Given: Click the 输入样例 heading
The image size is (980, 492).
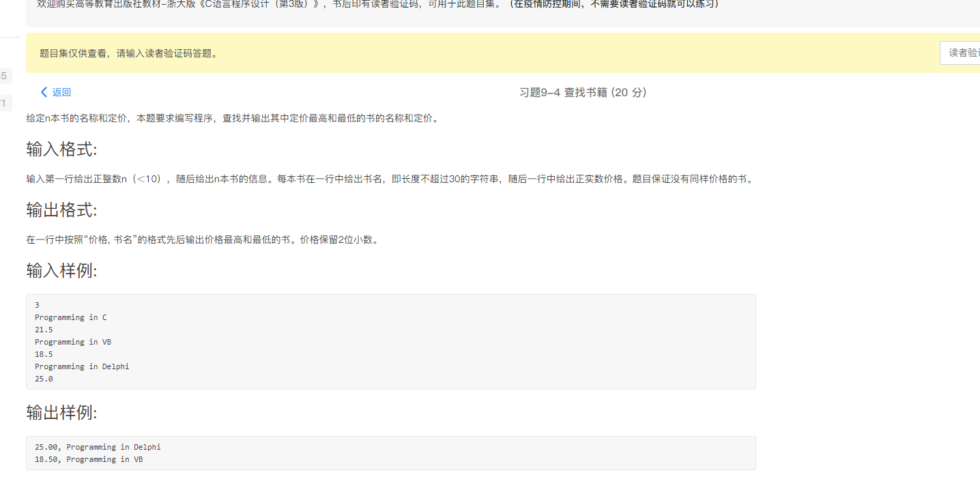Looking at the screenshot, I should pyautogui.click(x=61, y=271).
